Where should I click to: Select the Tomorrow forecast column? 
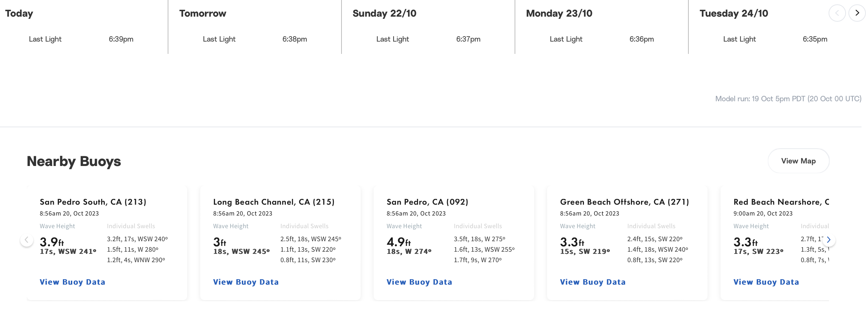[x=203, y=13]
